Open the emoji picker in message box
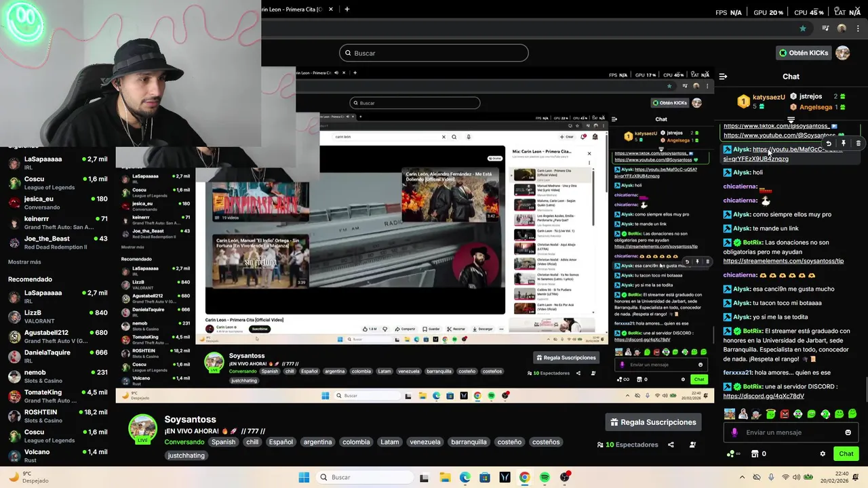This screenshot has width=868, height=488. click(848, 432)
